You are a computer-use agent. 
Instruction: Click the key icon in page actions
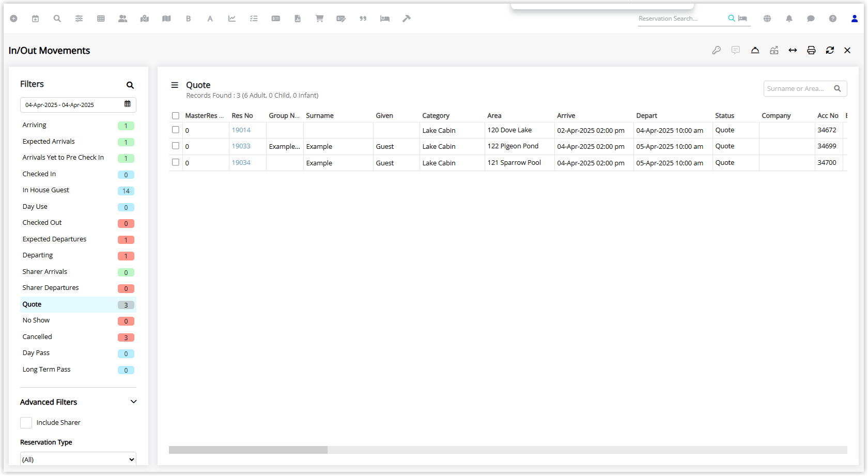(x=717, y=50)
